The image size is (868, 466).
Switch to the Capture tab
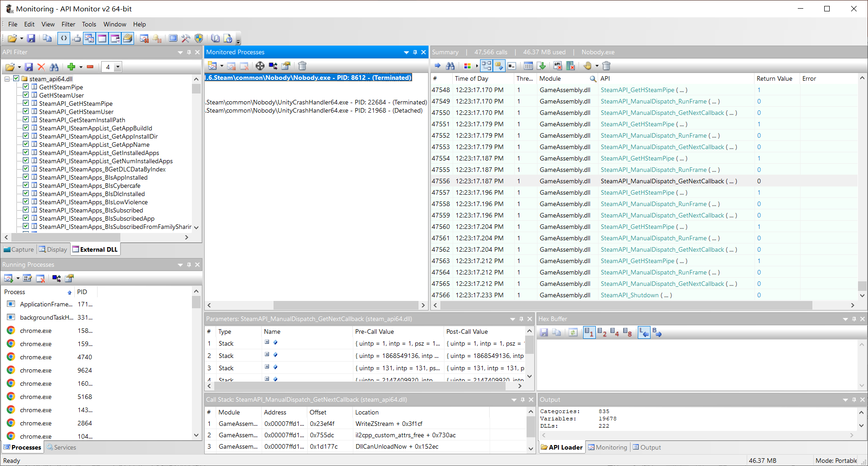19,249
